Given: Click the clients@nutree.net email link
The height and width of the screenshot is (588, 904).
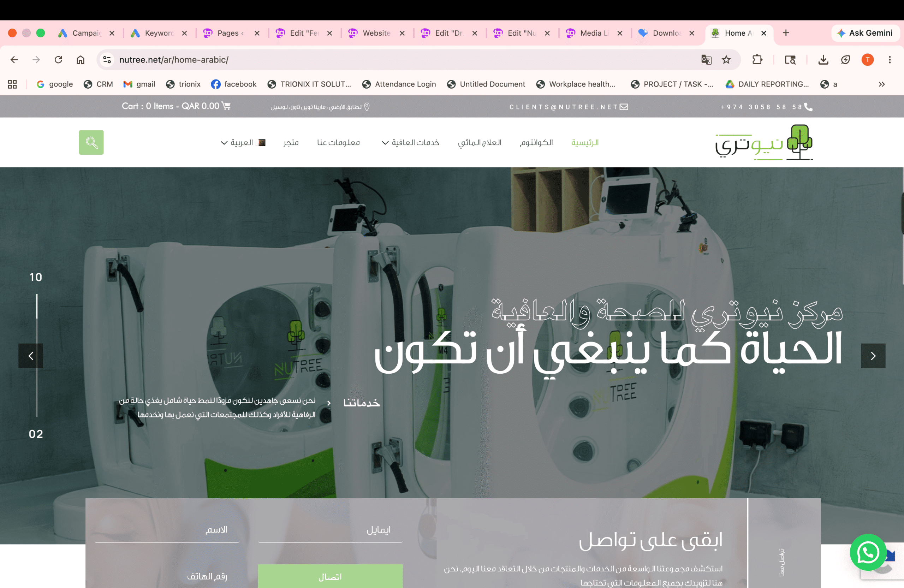Looking at the screenshot, I should pyautogui.click(x=564, y=107).
